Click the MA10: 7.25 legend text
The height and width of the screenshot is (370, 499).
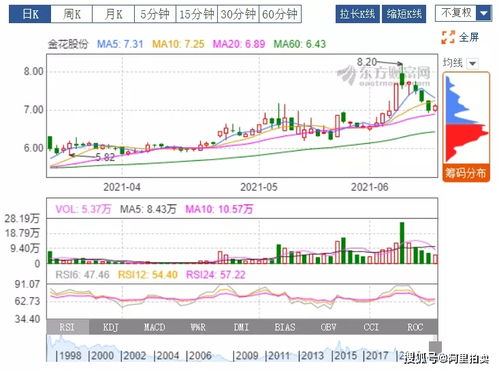[x=178, y=44]
